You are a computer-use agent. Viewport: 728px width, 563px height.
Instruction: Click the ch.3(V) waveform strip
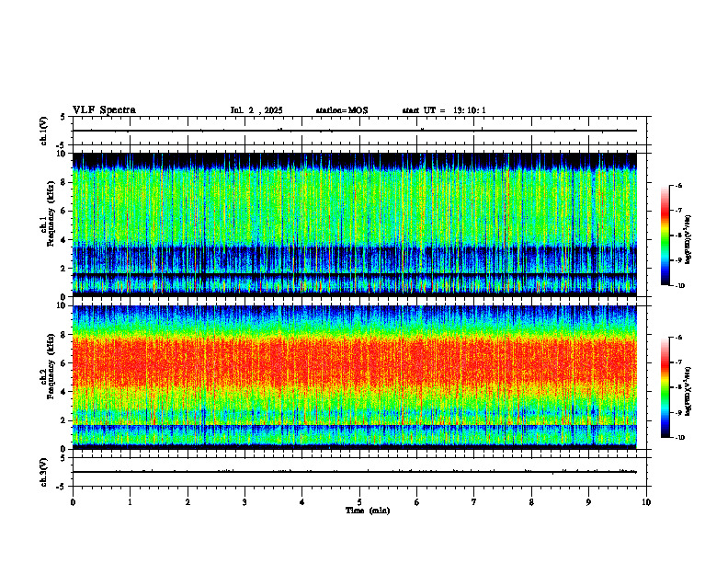[x=359, y=472]
